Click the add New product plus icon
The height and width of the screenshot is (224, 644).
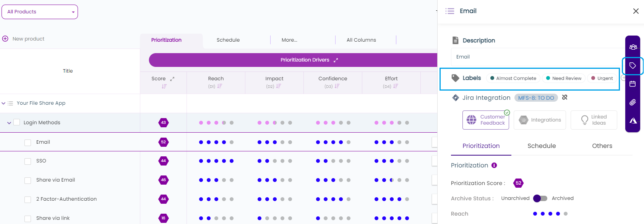point(5,39)
